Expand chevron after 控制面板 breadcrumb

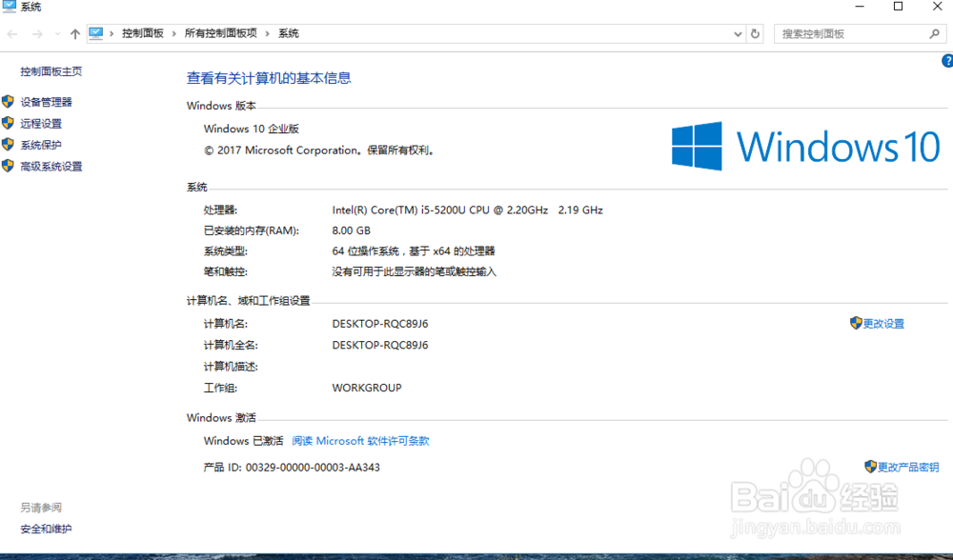tap(173, 33)
